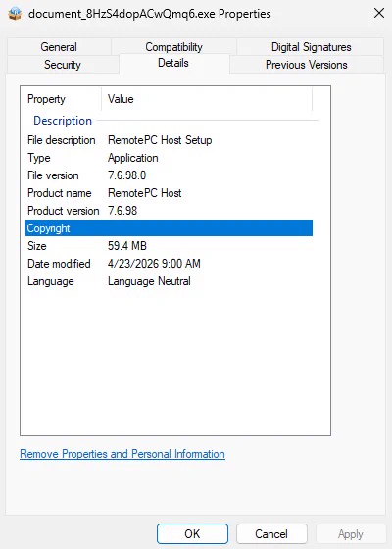Confirm with the OK button
Viewport: 392px width, 549px height.
(192, 534)
